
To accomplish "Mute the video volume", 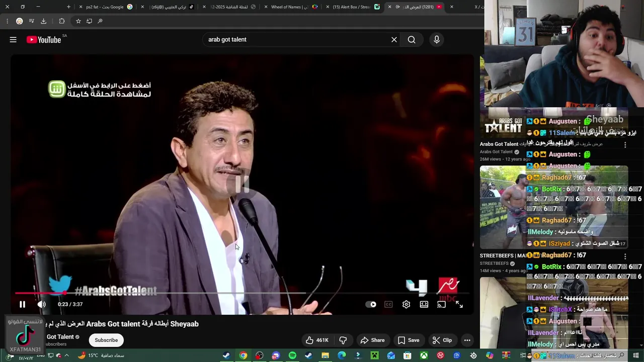I will coord(42,304).
